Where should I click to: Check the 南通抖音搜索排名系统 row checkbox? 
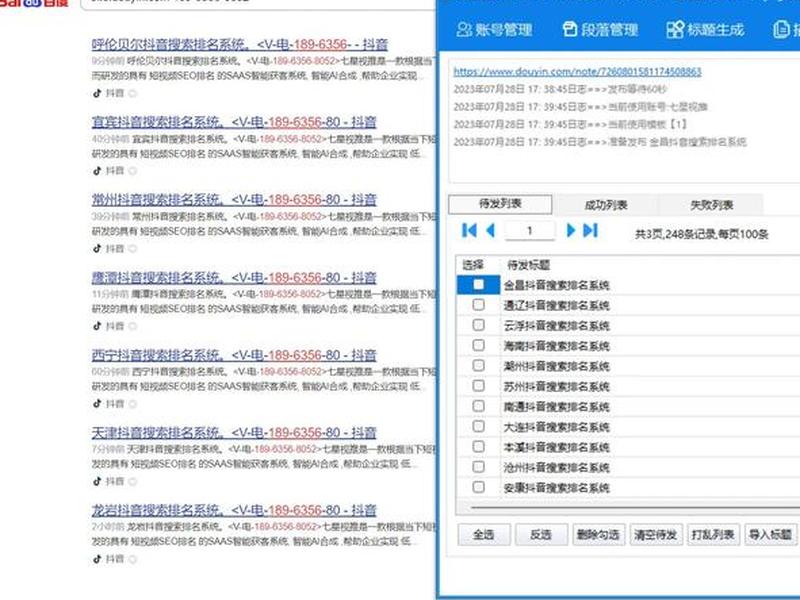pos(479,406)
